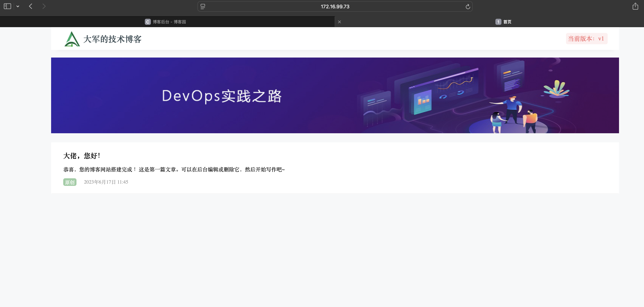Open the 大军的技术博客 site title
Viewport: 644px width, 307px height.
[112, 39]
